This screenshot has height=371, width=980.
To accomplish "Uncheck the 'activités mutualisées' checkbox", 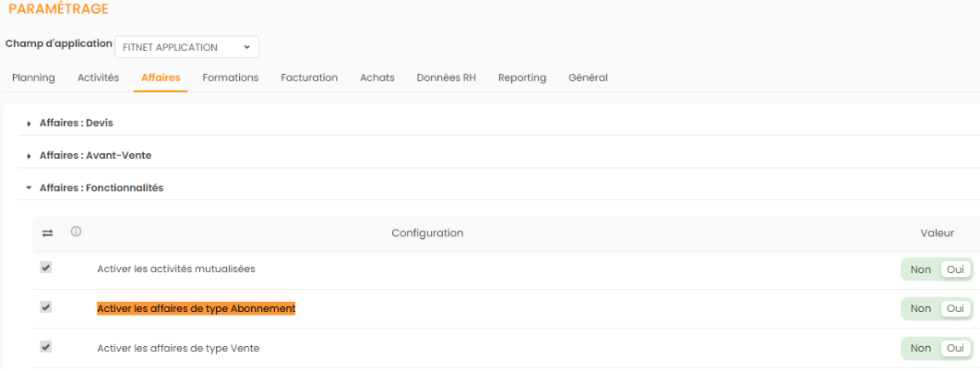I will (x=46, y=268).
